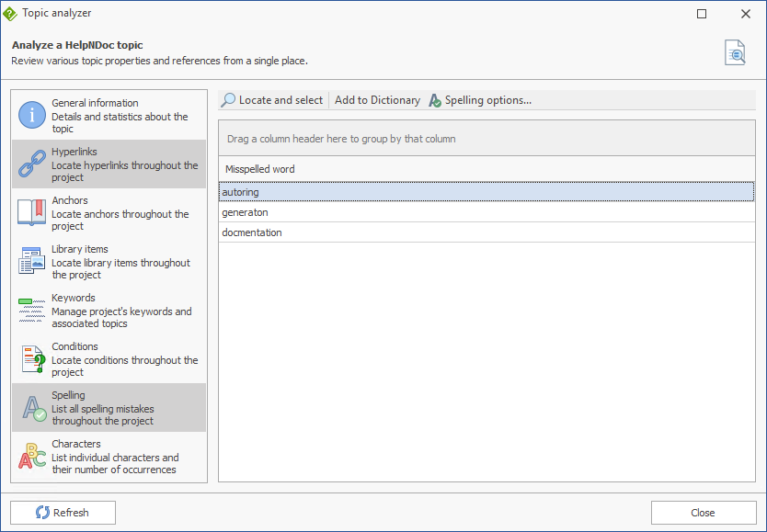
Task: Click the refresh arrows icon
Action: point(42,513)
